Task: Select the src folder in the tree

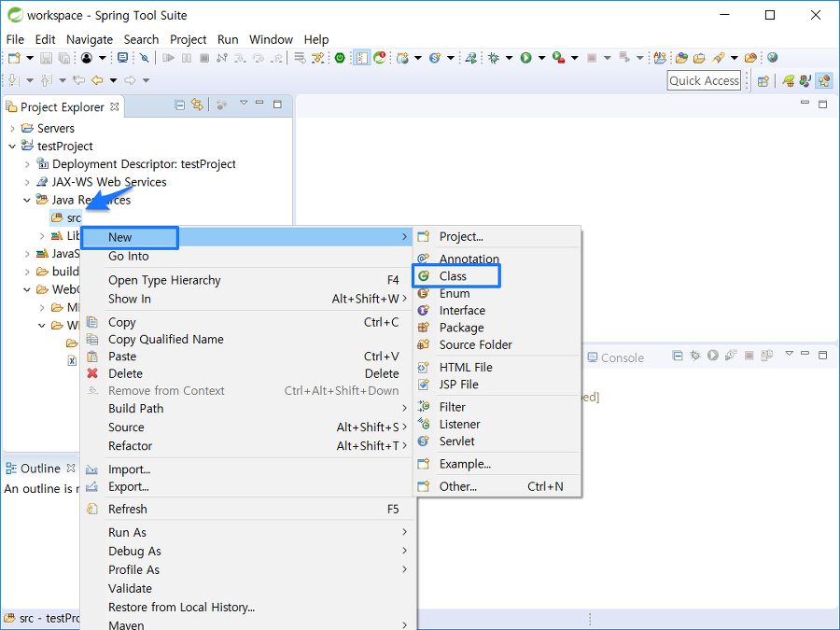Action: (x=66, y=218)
